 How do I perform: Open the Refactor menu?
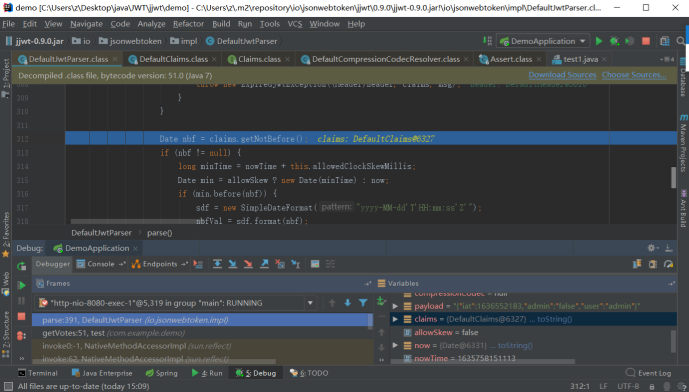[189, 24]
